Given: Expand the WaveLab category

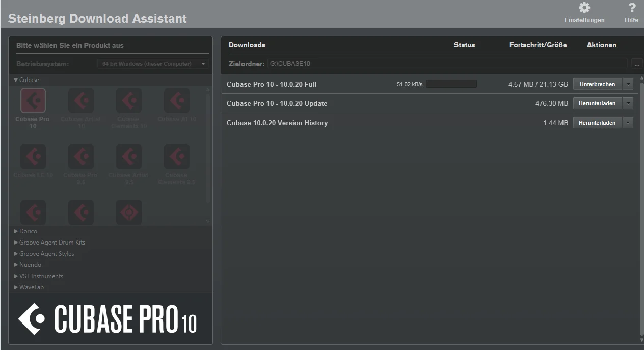Looking at the screenshot, I should (x=16, y=287).
